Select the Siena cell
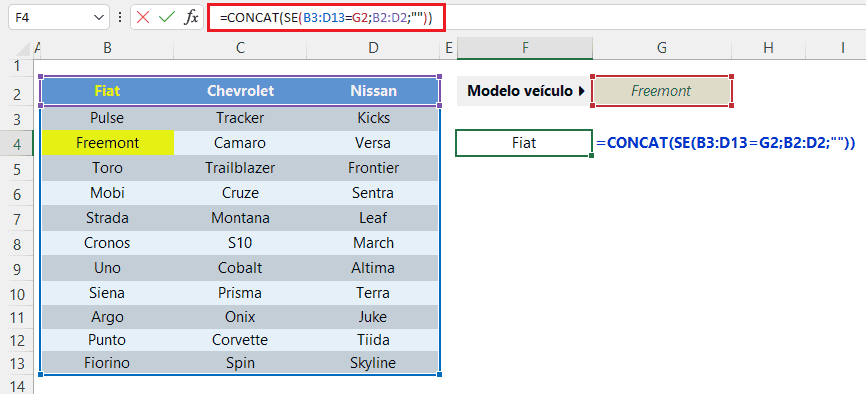866x394 pixels. [x=108, y=293]
